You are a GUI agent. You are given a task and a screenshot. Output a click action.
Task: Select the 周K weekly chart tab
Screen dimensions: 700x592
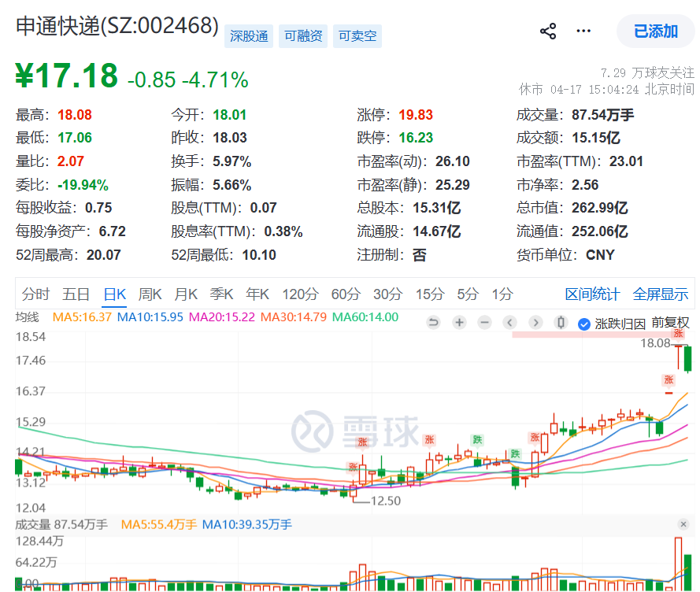tap(150, 294)
